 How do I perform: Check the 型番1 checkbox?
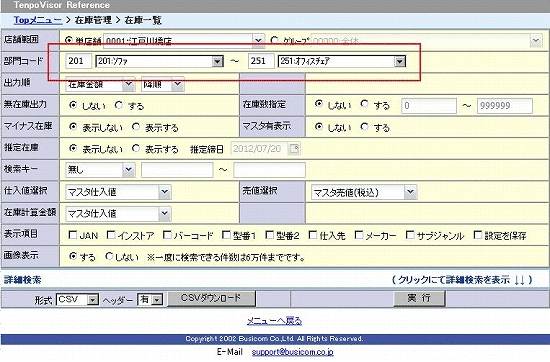coord(227,235)
